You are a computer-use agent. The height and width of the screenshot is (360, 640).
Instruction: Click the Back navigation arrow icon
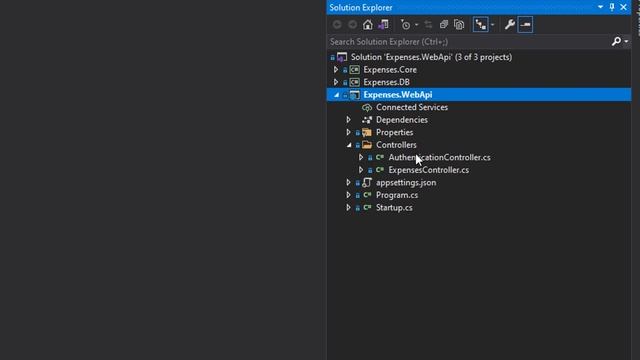point(337,25)
